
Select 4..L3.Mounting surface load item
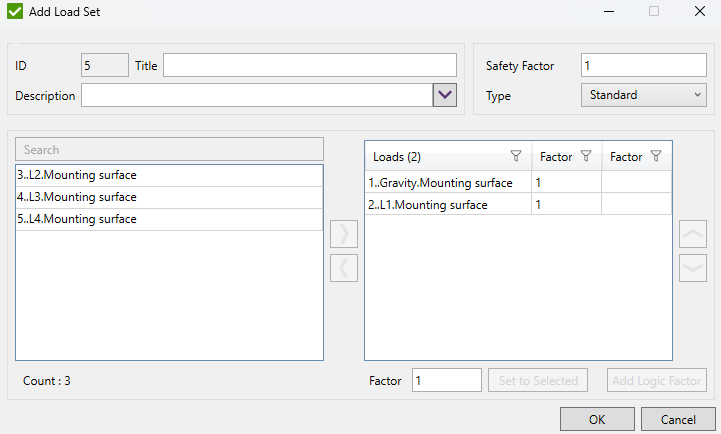coord(168,197)
